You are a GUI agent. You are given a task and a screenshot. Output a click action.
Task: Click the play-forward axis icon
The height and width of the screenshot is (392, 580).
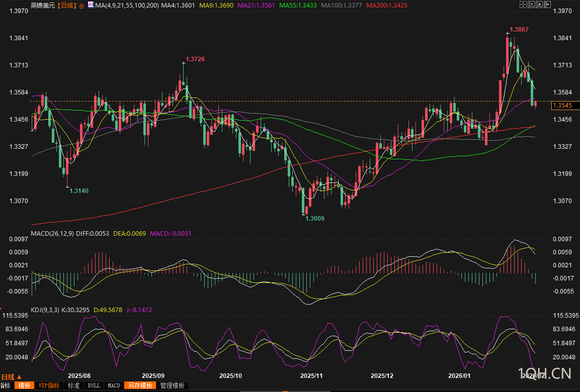(x=539, y=5)
